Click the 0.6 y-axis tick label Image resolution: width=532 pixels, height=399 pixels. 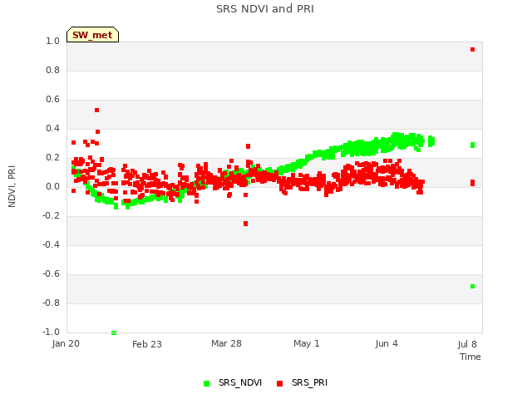coord(52,100)
